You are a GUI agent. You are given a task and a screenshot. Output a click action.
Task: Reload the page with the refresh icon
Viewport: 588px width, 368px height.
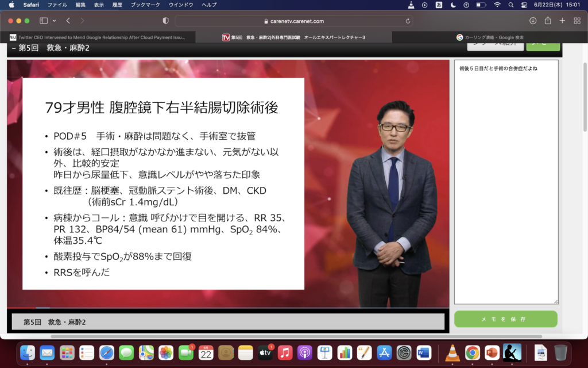point(408,21)
